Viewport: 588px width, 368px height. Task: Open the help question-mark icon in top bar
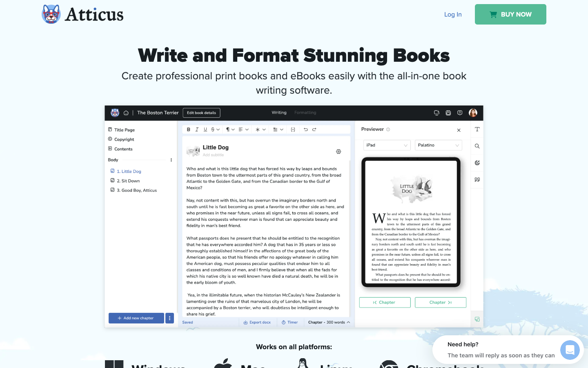click(460, 112)
